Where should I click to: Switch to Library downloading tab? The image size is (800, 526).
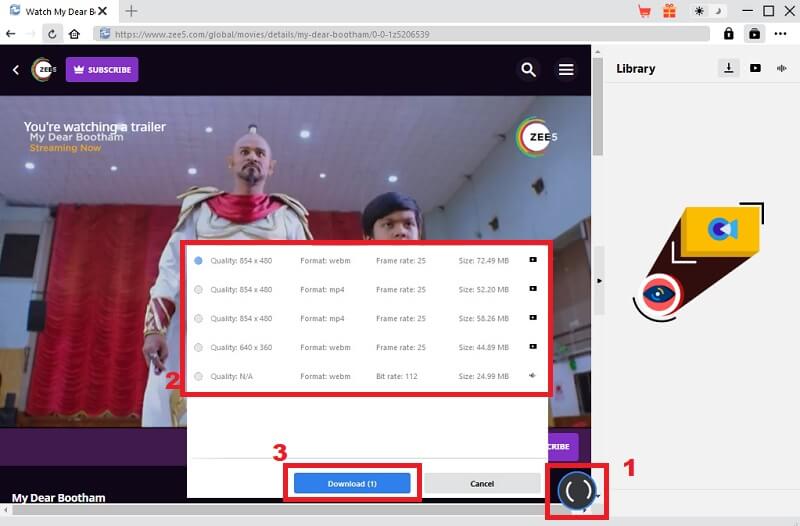pyautogui.click(x=729, y=68)
